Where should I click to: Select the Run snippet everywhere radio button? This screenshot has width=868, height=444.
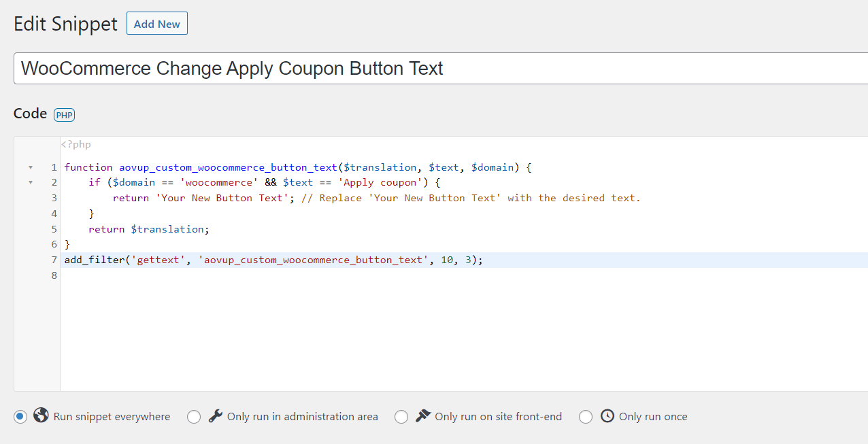pyautogui.click(x=20, y=416)
